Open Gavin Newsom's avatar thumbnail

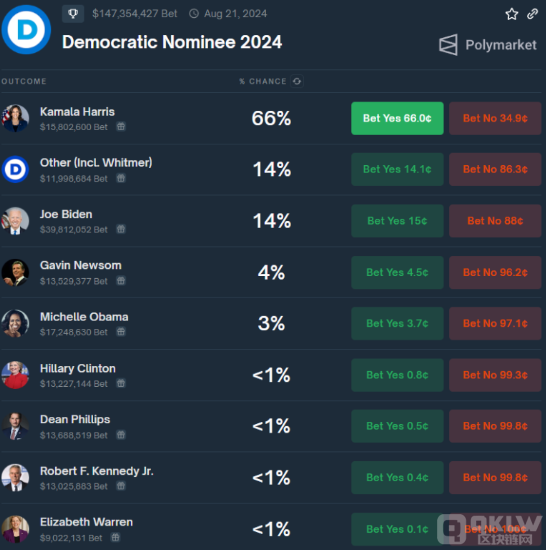pyautogui.click(x=15, y=273)
